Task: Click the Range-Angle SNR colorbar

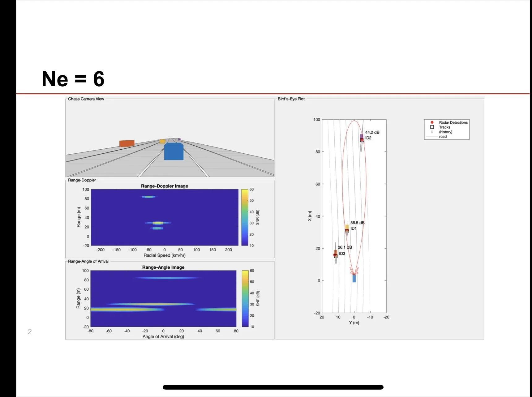Action: coord(245,299)
